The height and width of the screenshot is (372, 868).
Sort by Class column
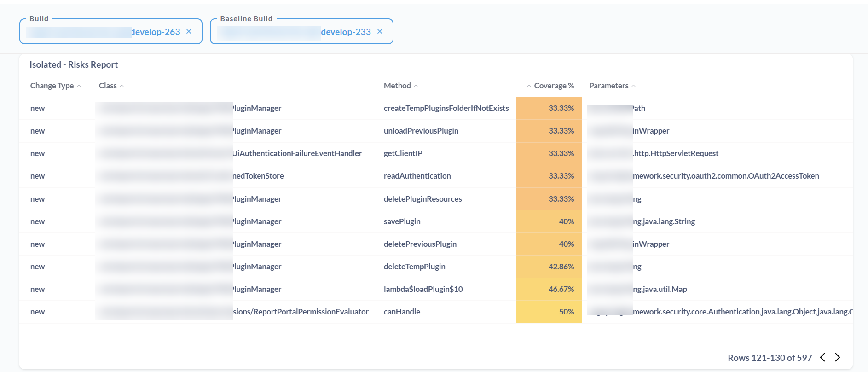point(111,86)
